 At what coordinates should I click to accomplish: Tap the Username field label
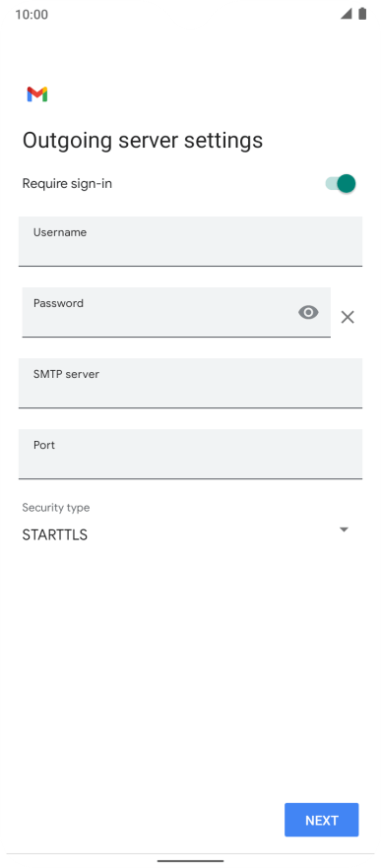click(x=60, y=232)
